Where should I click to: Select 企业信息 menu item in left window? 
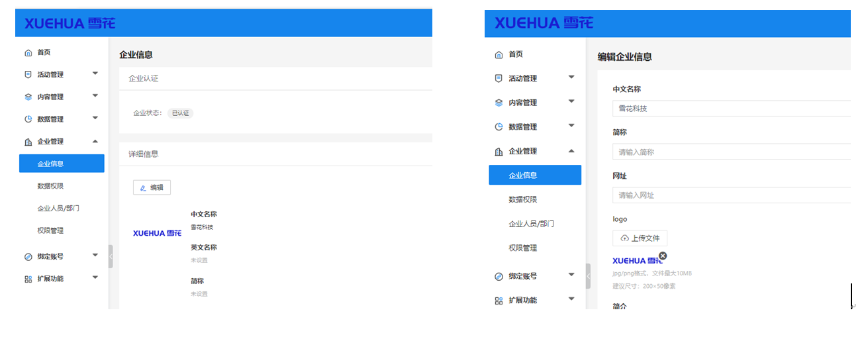pyautogui.click(x=62, y=164)
